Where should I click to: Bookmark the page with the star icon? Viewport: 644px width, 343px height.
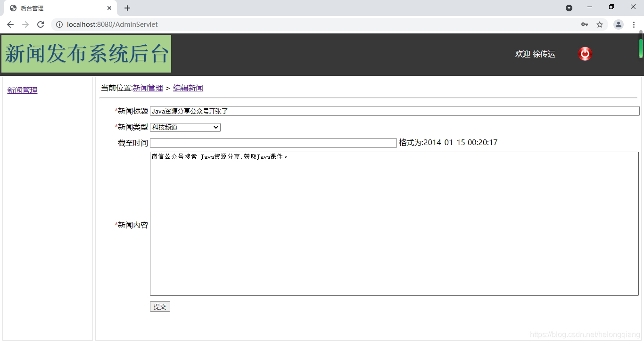coord(600,24)
